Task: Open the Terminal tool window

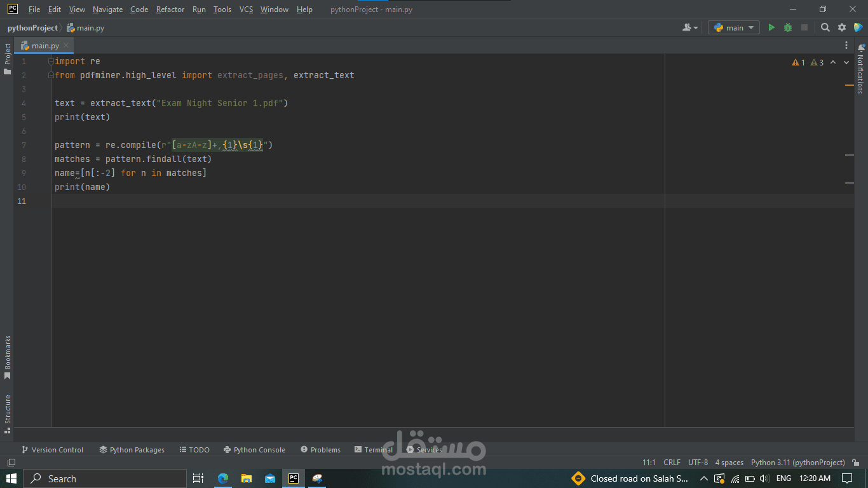Action: (374, 450)
